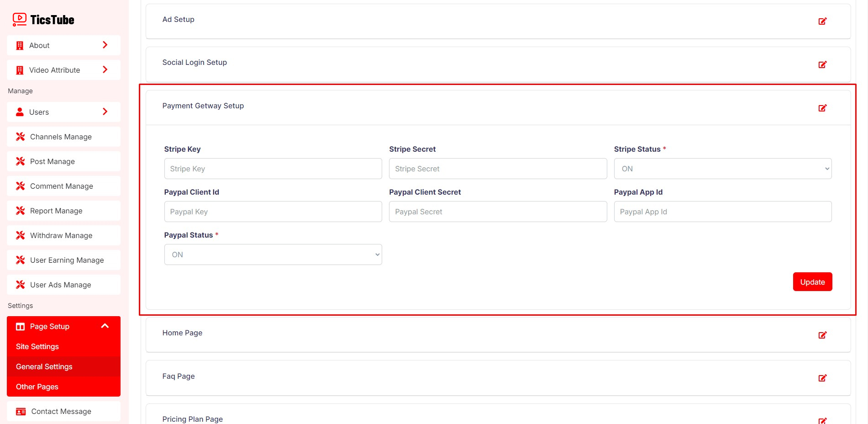
Task: Click edit icon for Social Login Setup
Action: tap(822, 64)
